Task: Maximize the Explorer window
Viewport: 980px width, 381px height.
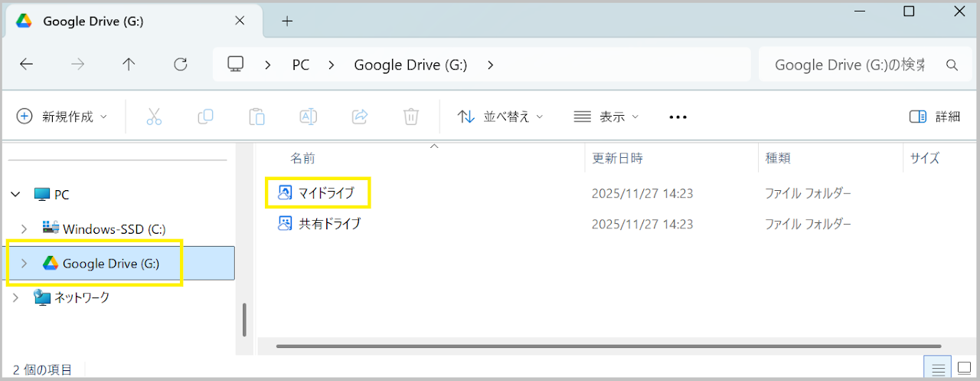Action: click(x=909, y=11)
